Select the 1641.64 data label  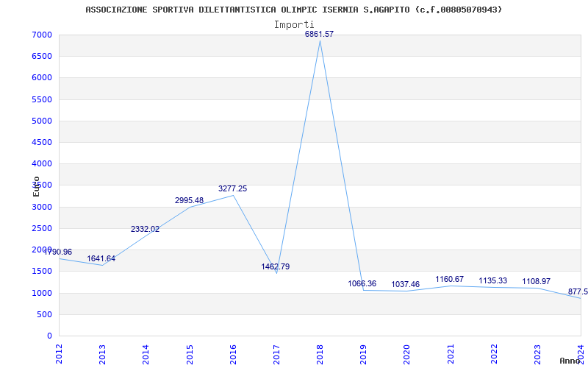(x=101, y=259)
